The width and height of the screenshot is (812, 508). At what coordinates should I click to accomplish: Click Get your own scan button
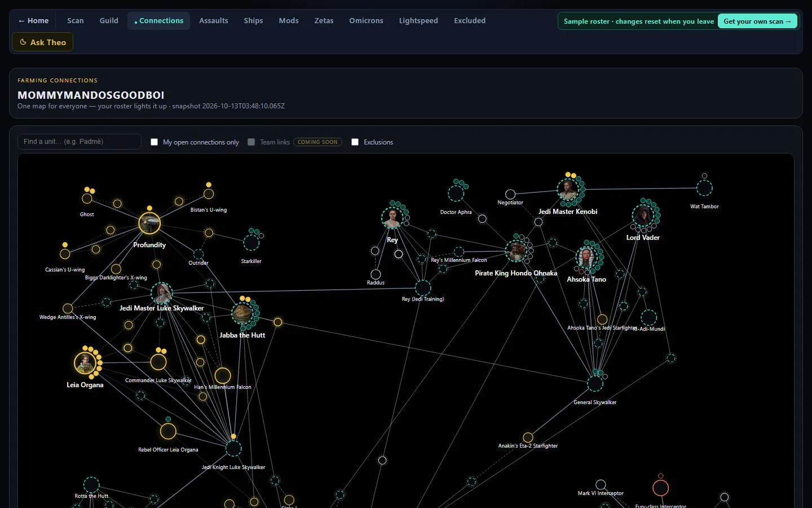pyautogui.click(x=757, y=21)
